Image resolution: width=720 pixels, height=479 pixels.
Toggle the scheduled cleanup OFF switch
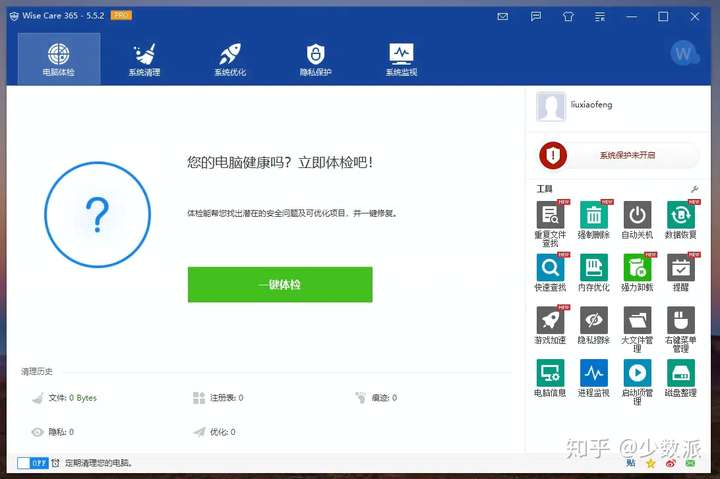click(32, 463)
